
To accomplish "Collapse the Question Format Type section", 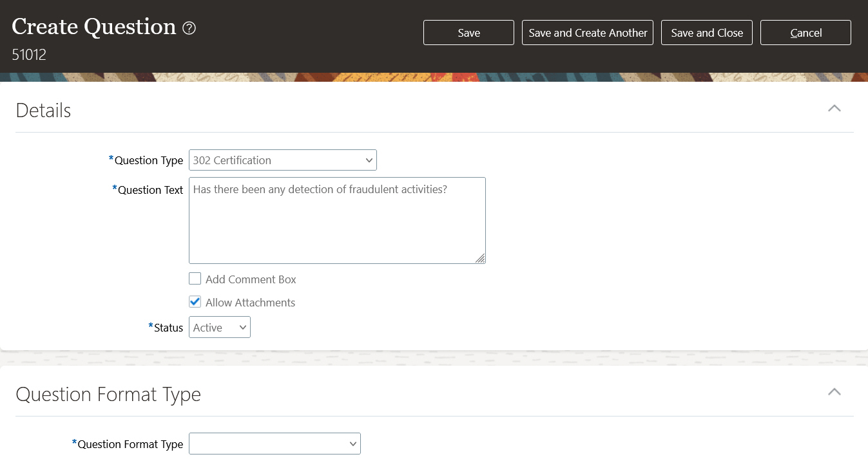I will click(x=834, y=392).
